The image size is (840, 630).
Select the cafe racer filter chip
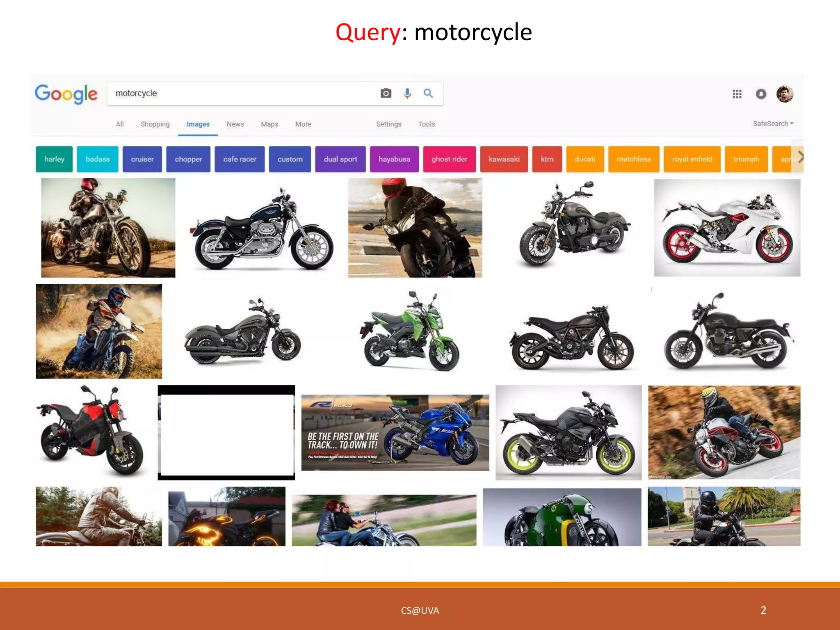pos(240,159)
